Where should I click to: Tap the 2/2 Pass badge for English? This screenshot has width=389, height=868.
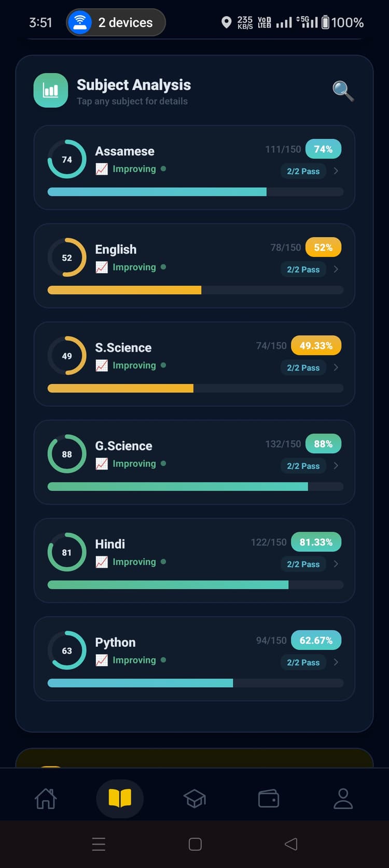click(x=303, y=269)
